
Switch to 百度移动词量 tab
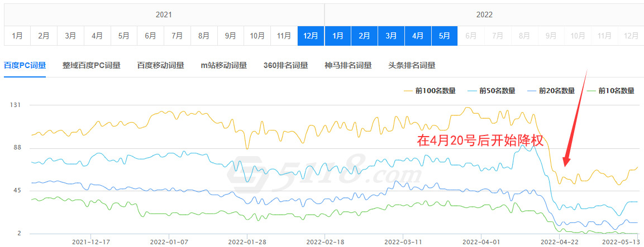tap(160, 65)
